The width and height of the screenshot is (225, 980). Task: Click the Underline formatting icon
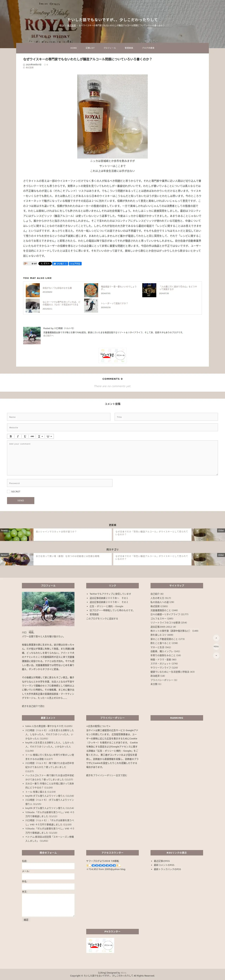(25, 436)
